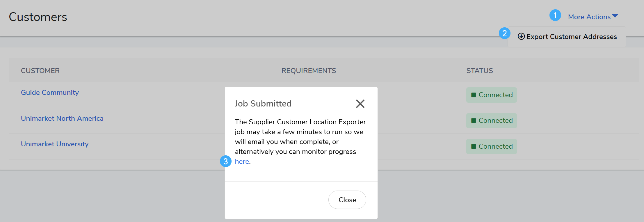This screenshot has width=644, height=222.
Task: Close the Job Submitted dialog with X icon
Action: click(360, 104)
